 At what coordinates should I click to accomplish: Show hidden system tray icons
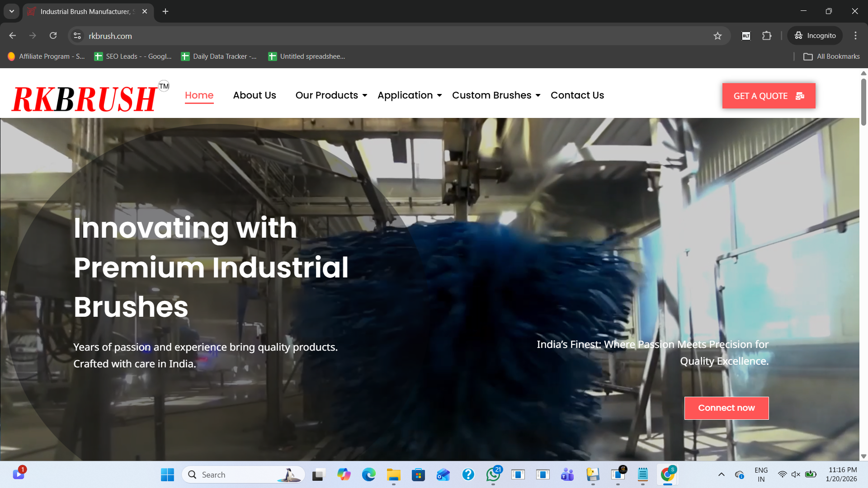[722, 474]
